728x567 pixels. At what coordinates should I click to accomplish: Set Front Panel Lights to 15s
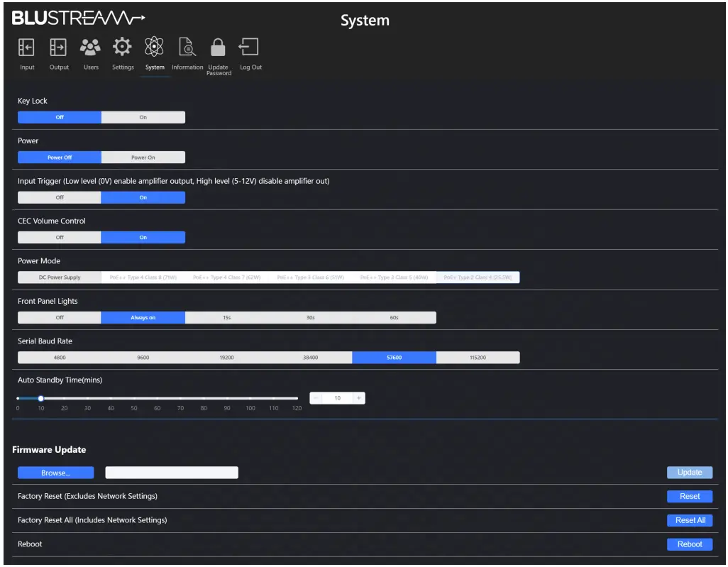tap(226, 318)
